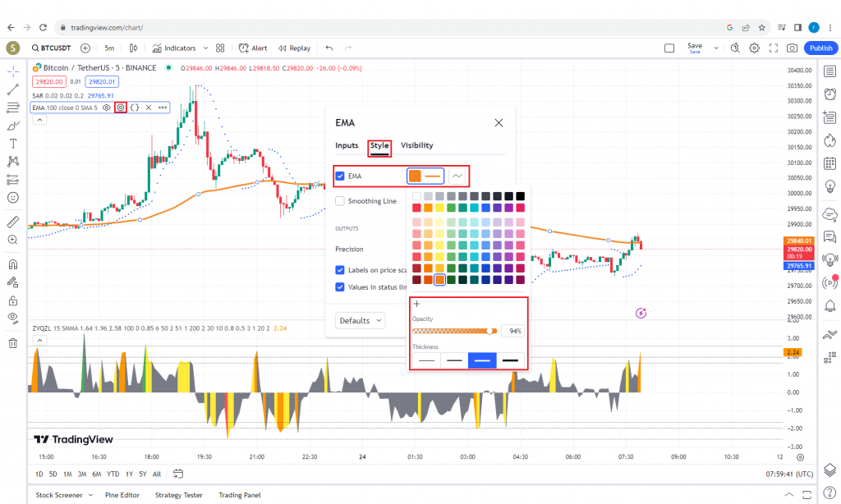Remove the EMA indicator from chart
The width and height of the screenshot is (841, 504).
coord(149,108)
